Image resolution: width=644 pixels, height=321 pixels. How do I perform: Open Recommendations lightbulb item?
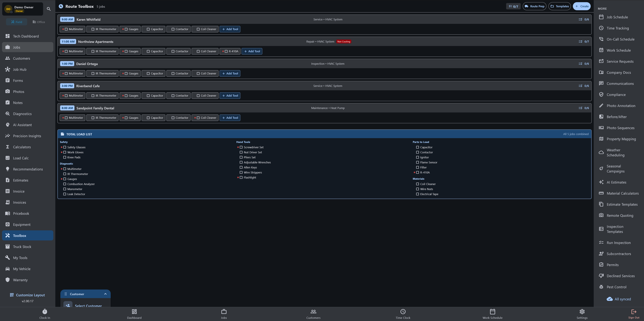pyautogui.click(x=28, y=169)
